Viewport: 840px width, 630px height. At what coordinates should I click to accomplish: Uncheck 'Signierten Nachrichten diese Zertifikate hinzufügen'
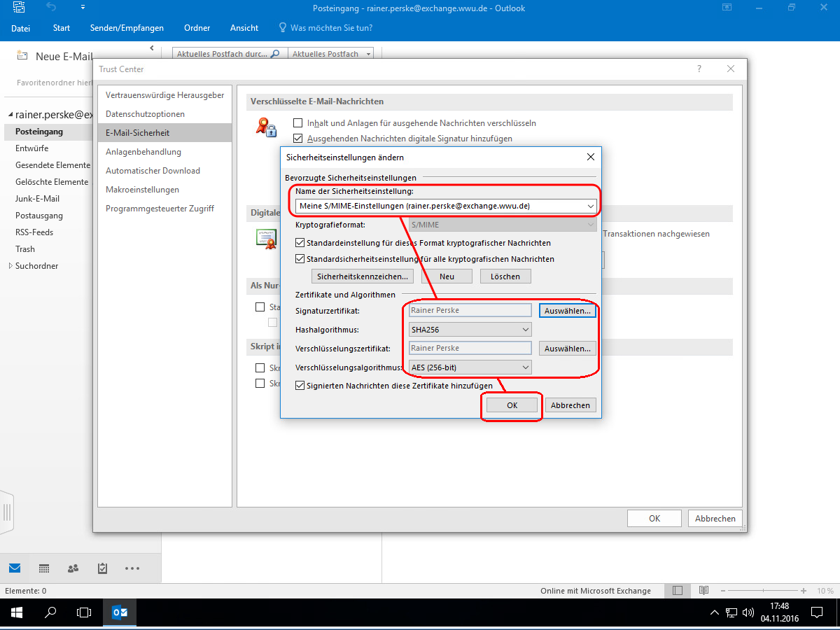[x=300, y=386]
